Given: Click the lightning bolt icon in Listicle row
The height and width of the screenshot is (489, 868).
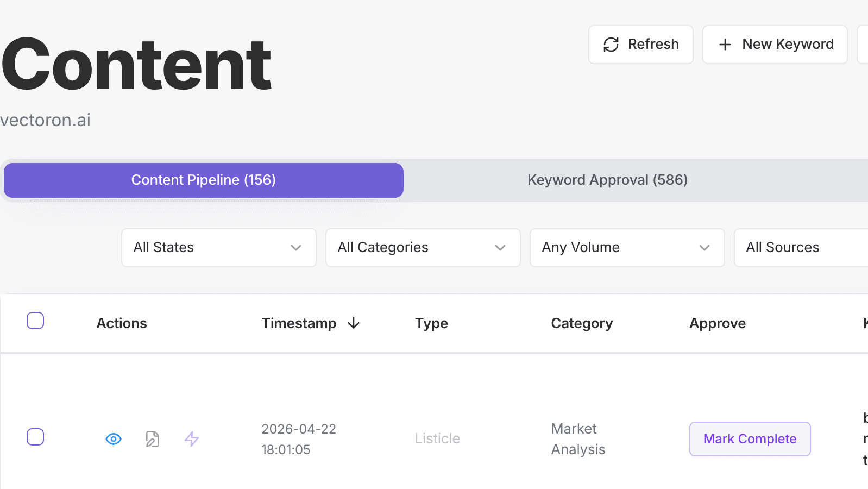Looking at the screenshot, I should pyautogui.click(x=192, y=439).
